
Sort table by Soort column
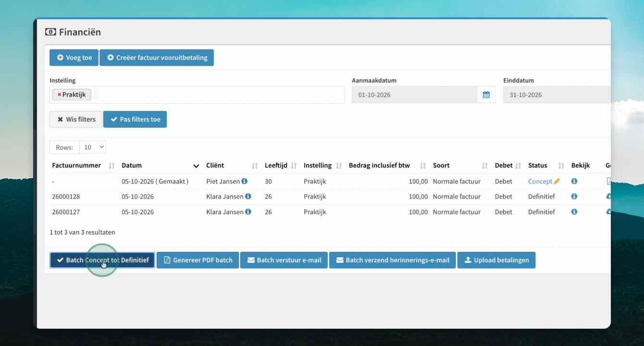tap(485, 166)
